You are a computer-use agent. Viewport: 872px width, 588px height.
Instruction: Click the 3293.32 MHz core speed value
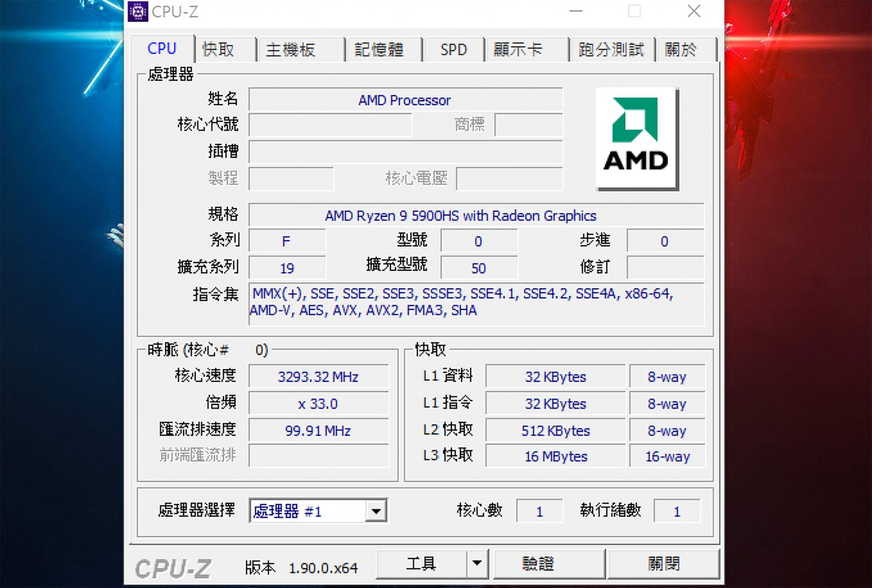[318, 377]
